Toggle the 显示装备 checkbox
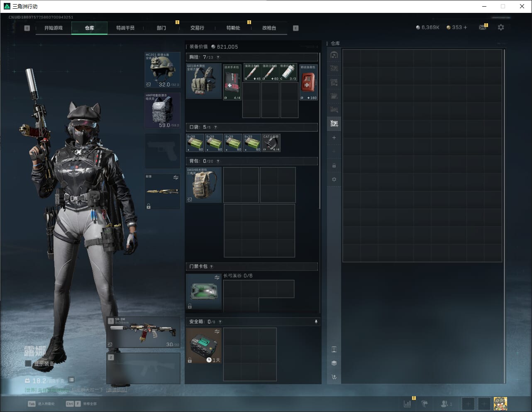This screenshot has width=532, height=412. pos(28,363)
